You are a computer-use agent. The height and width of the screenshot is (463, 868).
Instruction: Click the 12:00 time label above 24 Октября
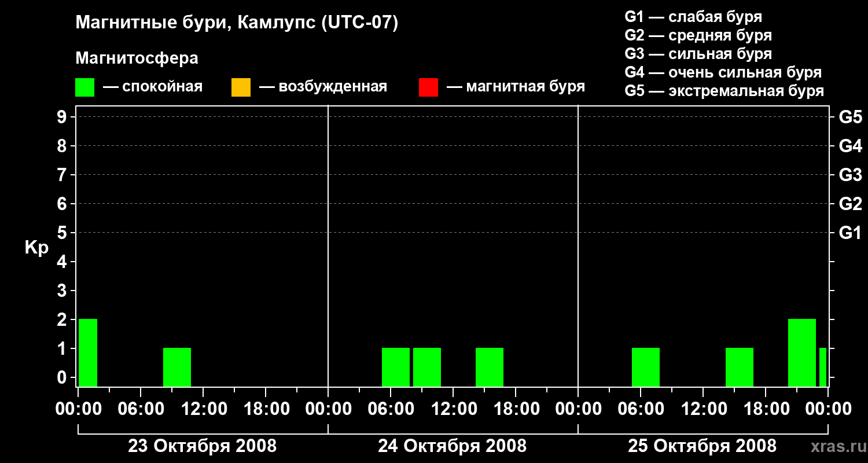[x=453, y=409]
